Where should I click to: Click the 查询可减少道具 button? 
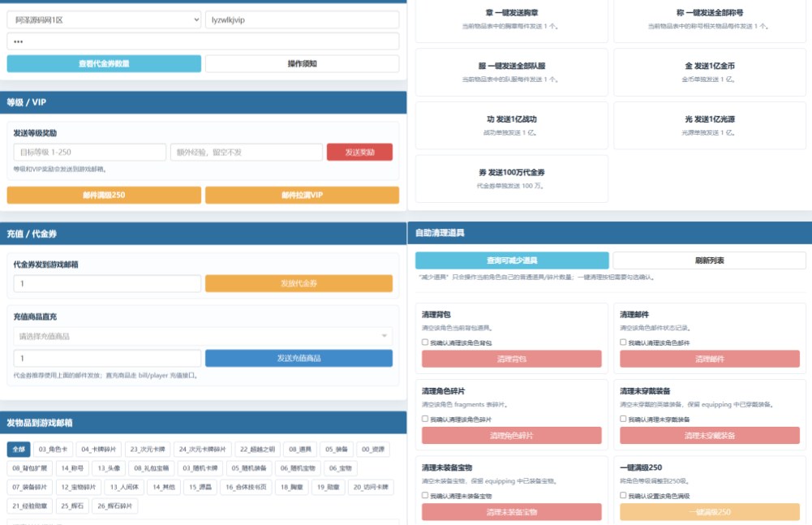pyautogui.click(x=512, y=260)
